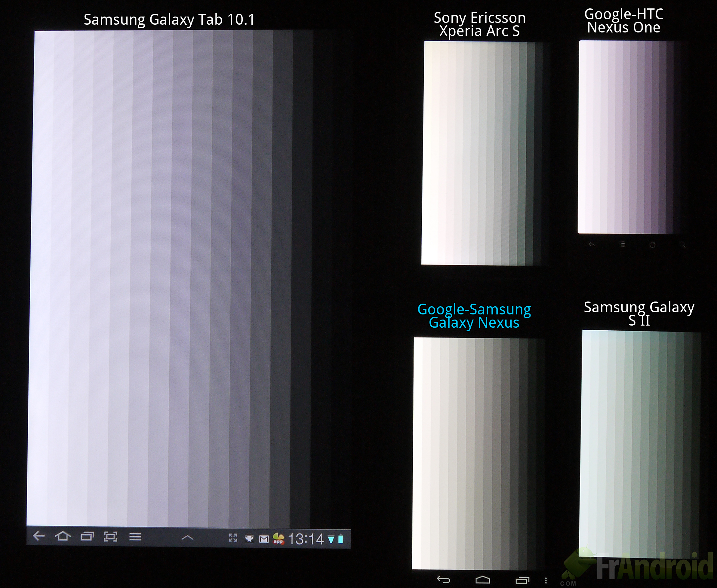717x588 pixels.
Task: Click the Sony Ericsson Xperia Arc S label
Action: point(480,24)
